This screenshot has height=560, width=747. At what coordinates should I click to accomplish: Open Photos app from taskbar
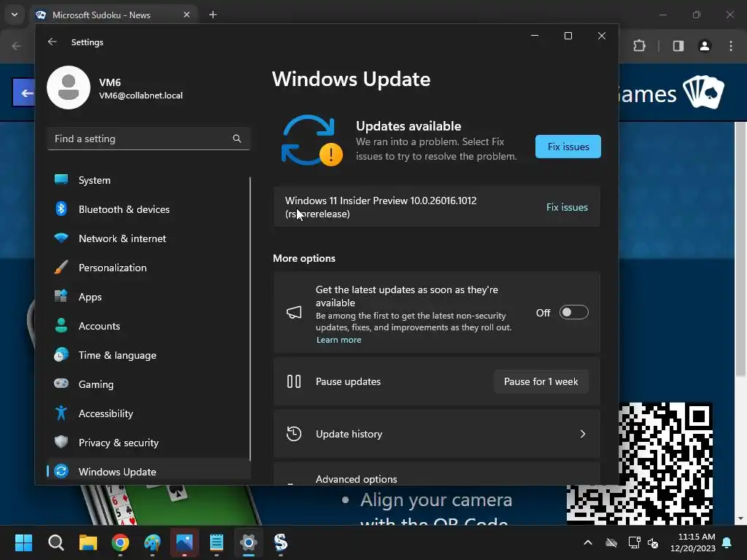pos(185,542)
